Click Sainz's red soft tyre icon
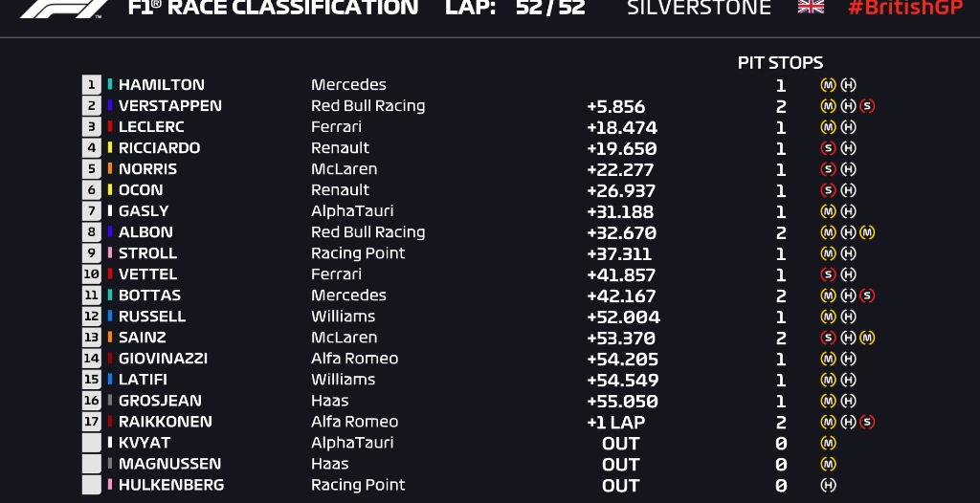 829,338
